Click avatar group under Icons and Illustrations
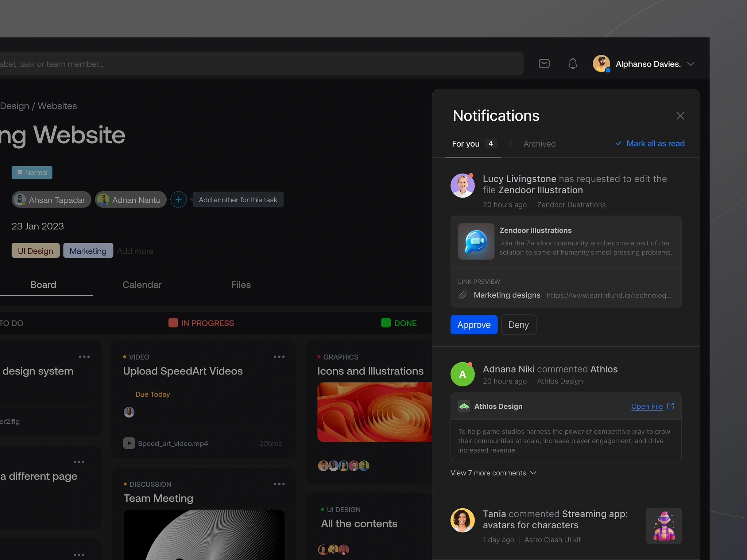Viewport: 747px width, 560px height. click(x=344, y=466)
